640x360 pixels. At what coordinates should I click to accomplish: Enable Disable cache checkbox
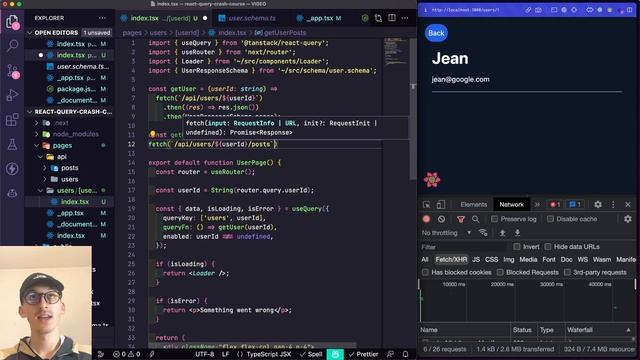point(550,219)
